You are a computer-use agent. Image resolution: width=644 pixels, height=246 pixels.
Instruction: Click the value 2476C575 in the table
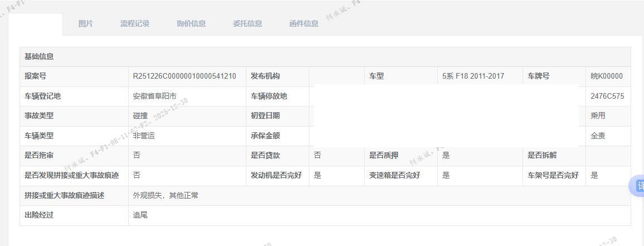click(607, 96)
